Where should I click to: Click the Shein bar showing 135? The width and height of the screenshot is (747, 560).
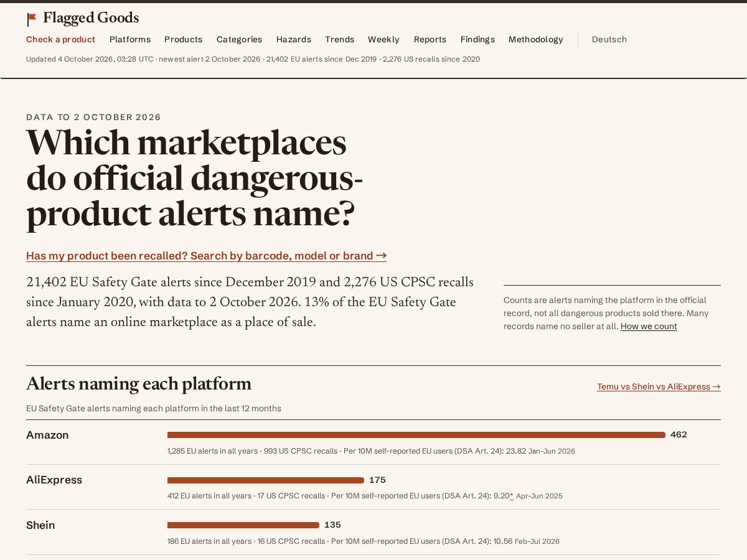click(243, 525)
